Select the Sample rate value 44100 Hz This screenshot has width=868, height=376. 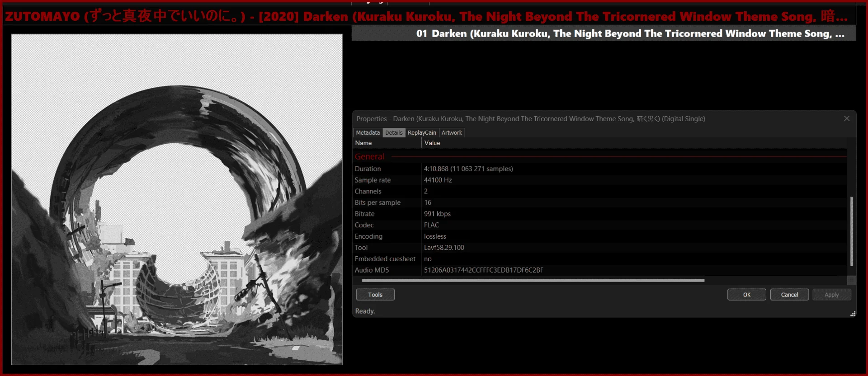(x=438, y=180)
